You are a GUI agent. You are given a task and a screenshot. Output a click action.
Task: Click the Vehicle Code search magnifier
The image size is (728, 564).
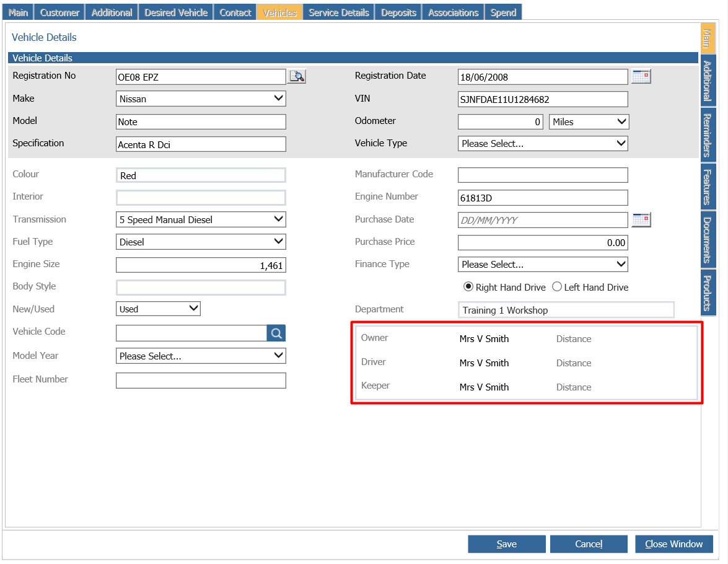[276, 333]
